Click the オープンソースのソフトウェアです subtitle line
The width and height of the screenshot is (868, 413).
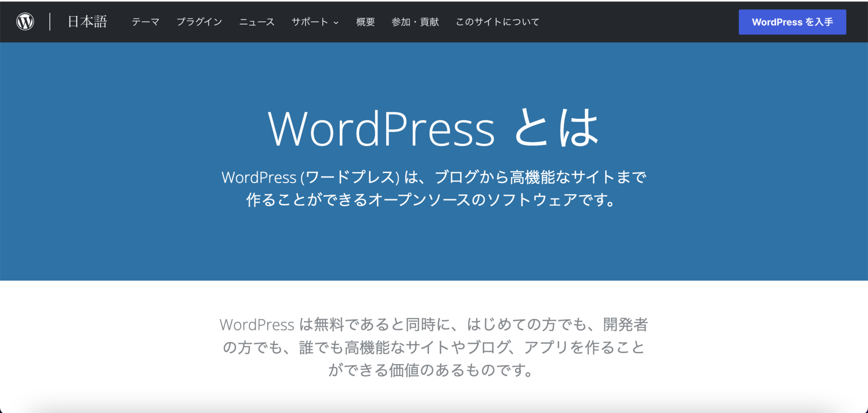pyautogui.click(x=431, y=199)
